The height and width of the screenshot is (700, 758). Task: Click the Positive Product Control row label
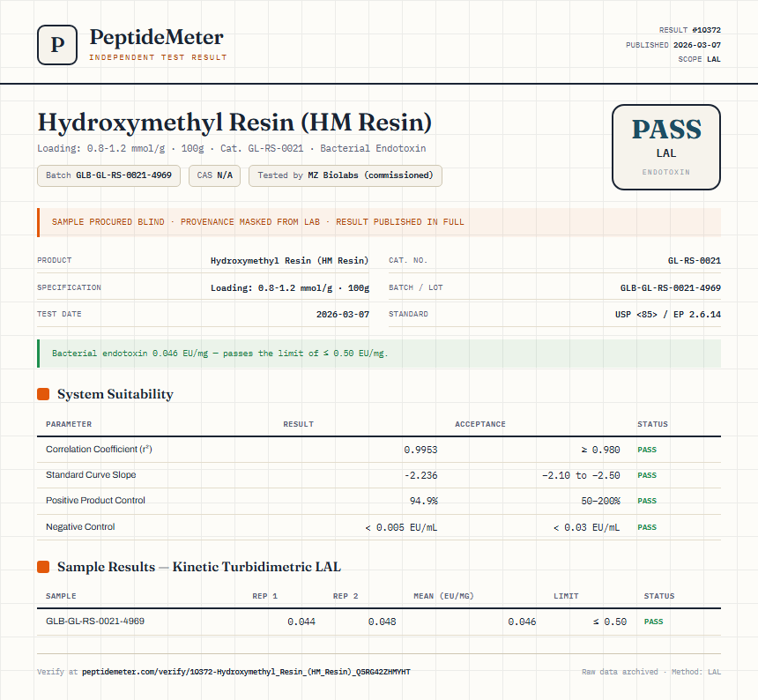coord(95,501)
